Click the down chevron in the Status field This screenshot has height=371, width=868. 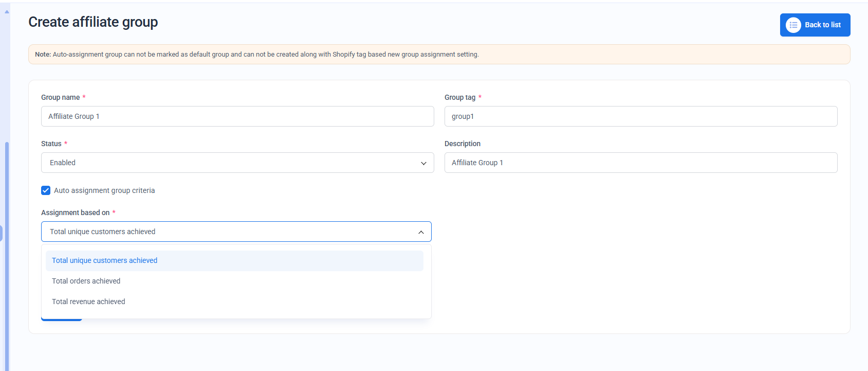tap(423, 163)
